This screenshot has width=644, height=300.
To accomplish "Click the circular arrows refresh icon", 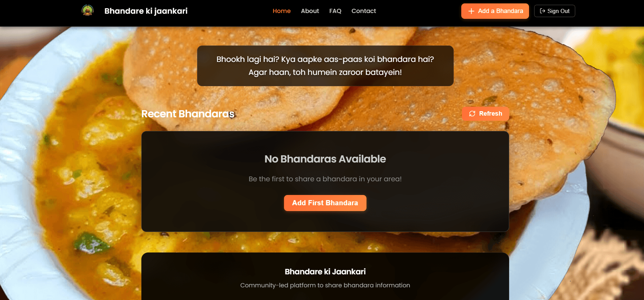I will pos(472,114).
